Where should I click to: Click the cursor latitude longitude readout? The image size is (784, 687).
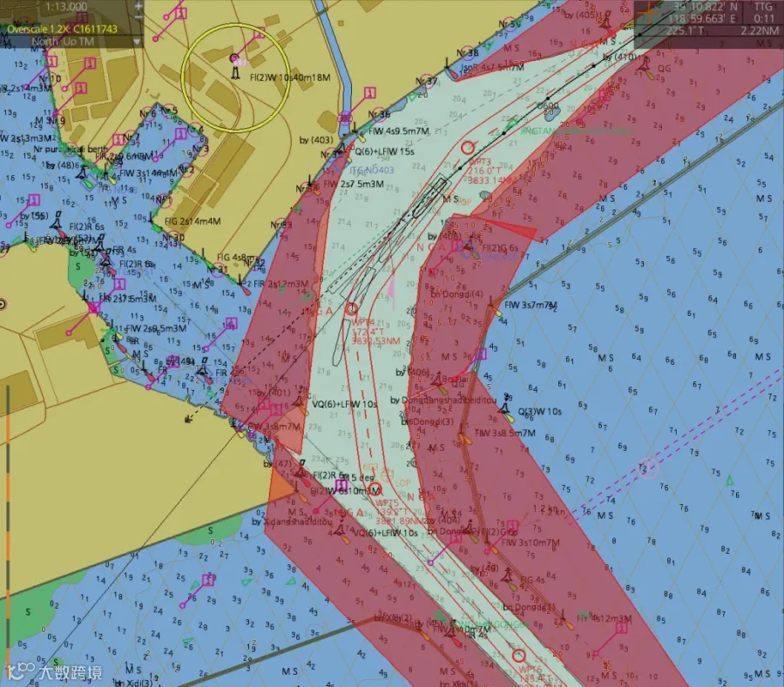pos(705,12)
